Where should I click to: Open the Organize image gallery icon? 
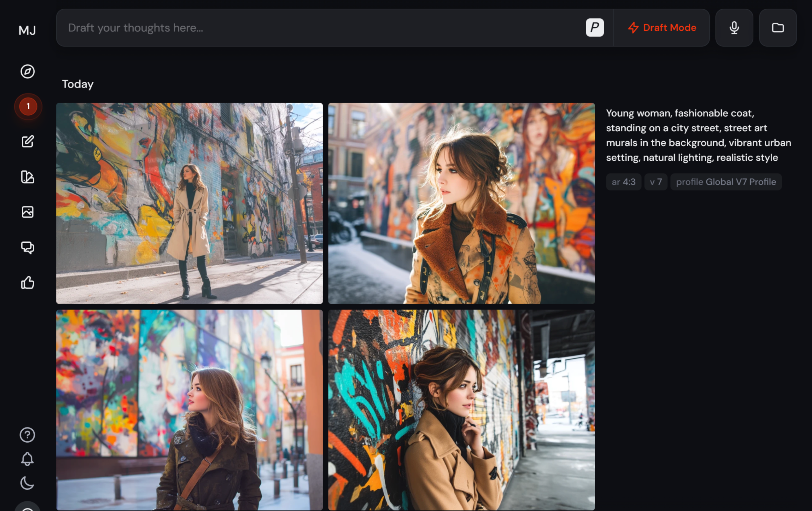tap(28, 212)
